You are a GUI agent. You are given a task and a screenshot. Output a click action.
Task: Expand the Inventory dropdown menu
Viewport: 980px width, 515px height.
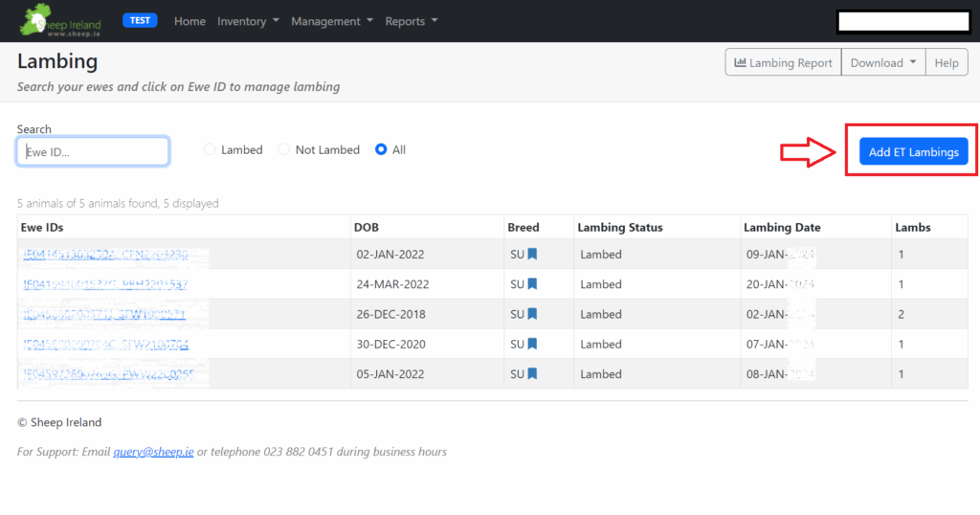(248, 21)
